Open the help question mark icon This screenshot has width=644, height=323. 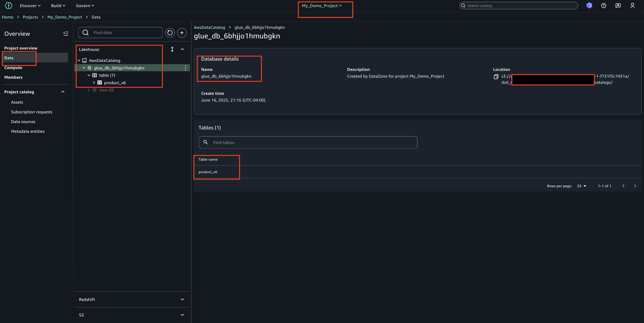(x=604, y=6)
